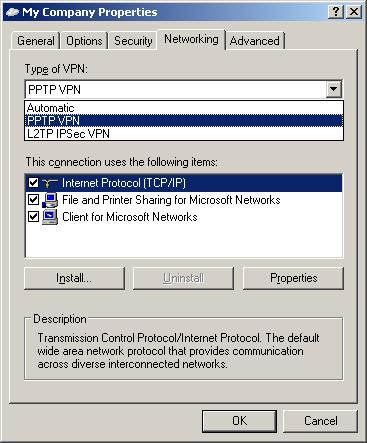Click the File and Printer Sharing computer icon
Screen dimensions: 367x443
50,200
